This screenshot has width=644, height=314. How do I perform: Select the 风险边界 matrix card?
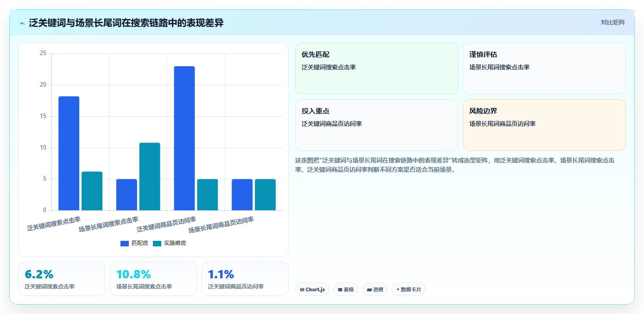coord(544,125)
